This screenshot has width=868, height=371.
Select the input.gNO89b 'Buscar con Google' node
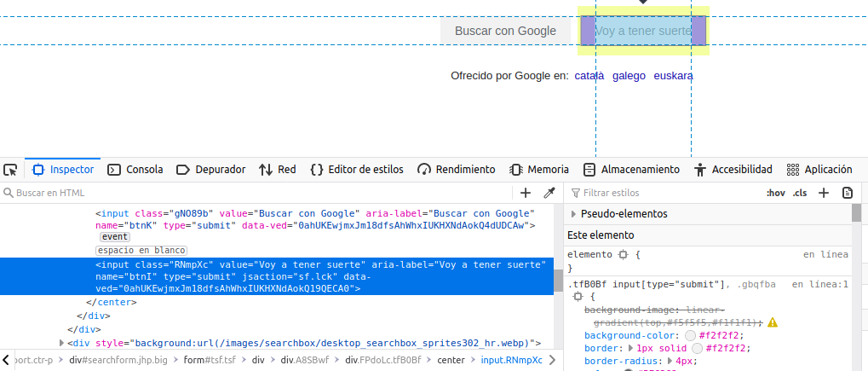coord(315,219)
